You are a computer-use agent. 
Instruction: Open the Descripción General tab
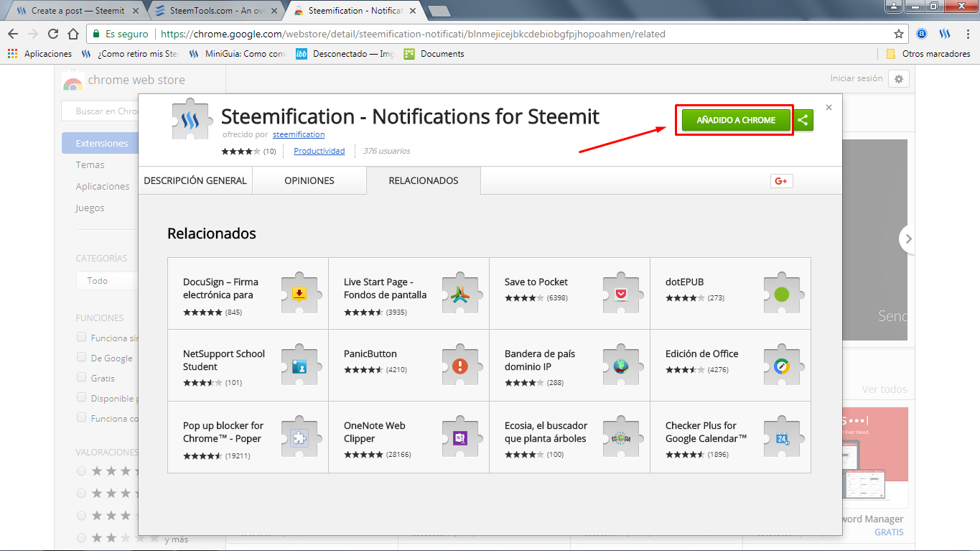coord(195,181)
